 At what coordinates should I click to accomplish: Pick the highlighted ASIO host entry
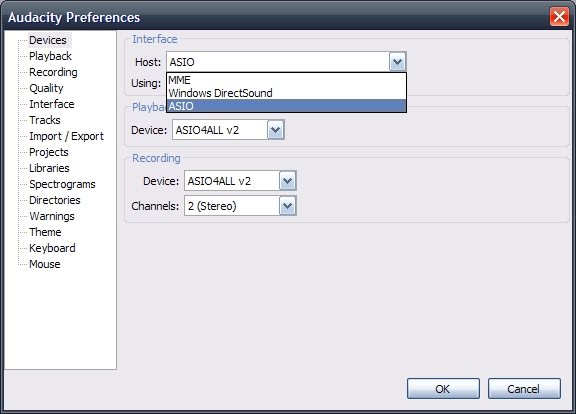pos(286,106)
